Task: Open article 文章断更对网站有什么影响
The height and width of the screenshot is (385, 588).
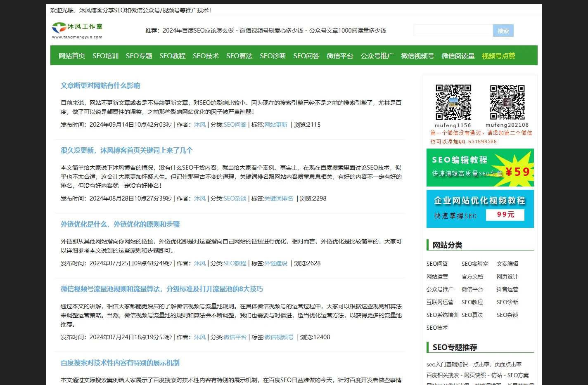Action: tap(100, 85)
